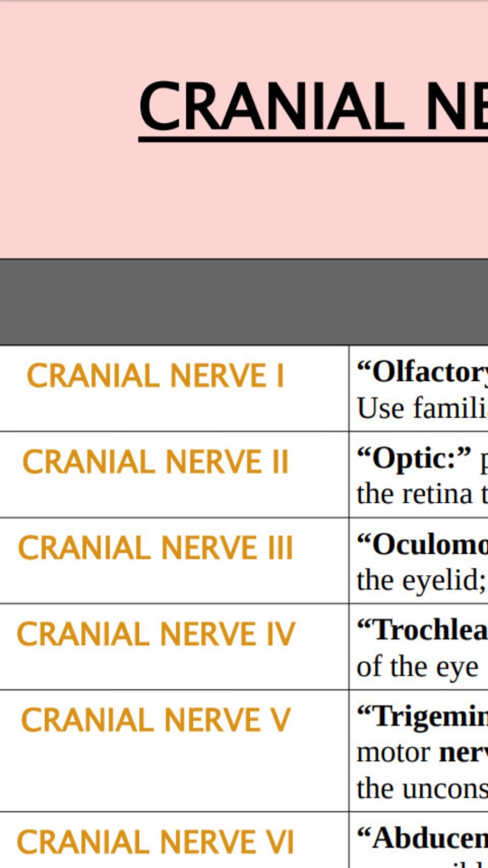Click the "the eyelid;" description line
488x868 pixels.
coord(422,581)
